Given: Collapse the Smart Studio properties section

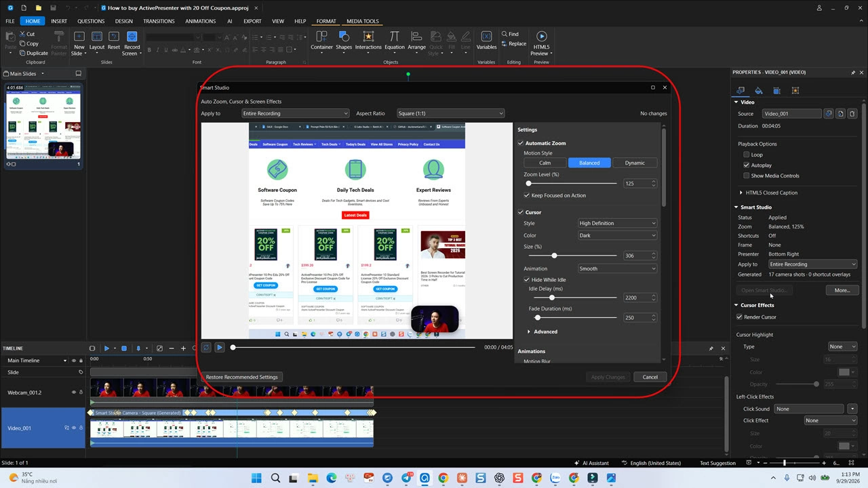Looking at the screenshot, I should point(736,207).
